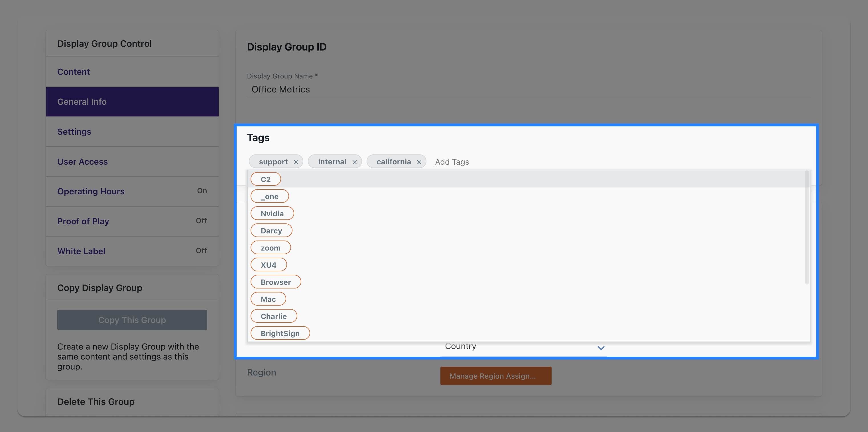This screenshot has height=432, width=868.
Task: Click the california tag remove icon
Action: tap(420, 162)
